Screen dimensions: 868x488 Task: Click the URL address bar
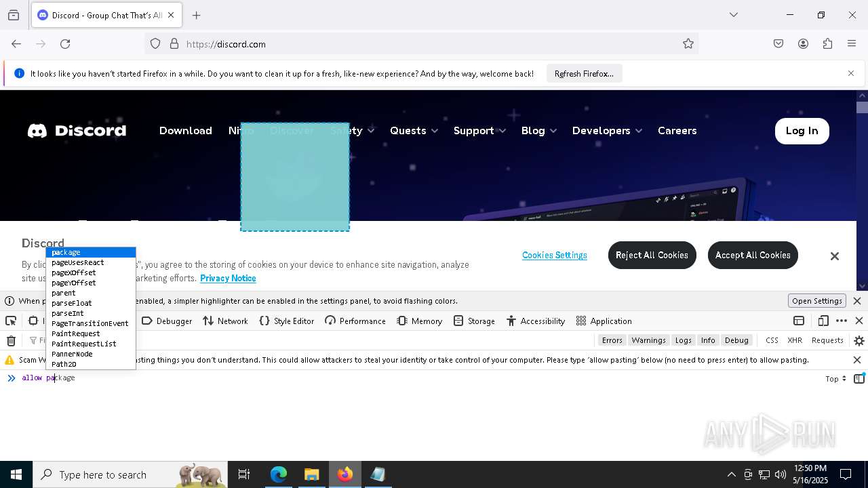pos(420,44)
